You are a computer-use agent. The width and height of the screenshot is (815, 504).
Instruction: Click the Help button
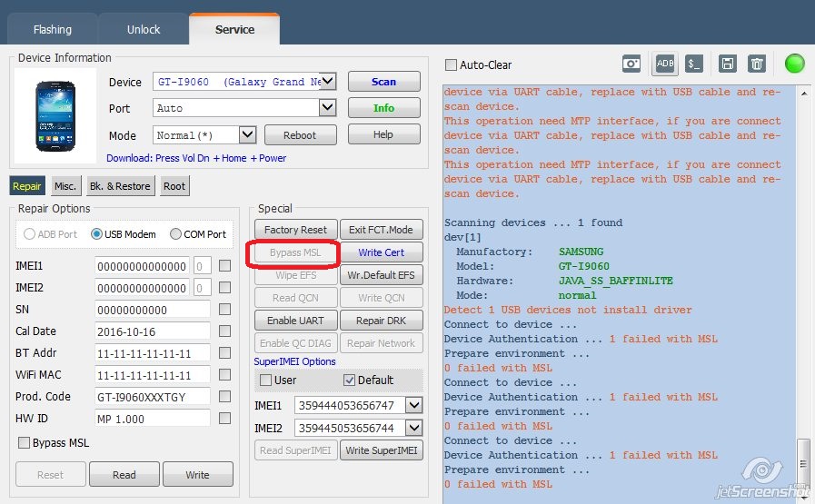coord(383,134)
